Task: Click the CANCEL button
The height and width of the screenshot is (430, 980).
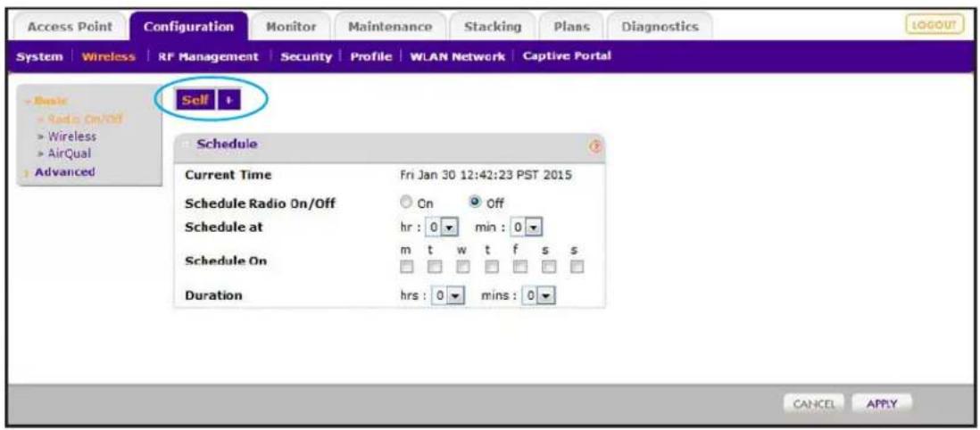Action: tap(813, 404)
